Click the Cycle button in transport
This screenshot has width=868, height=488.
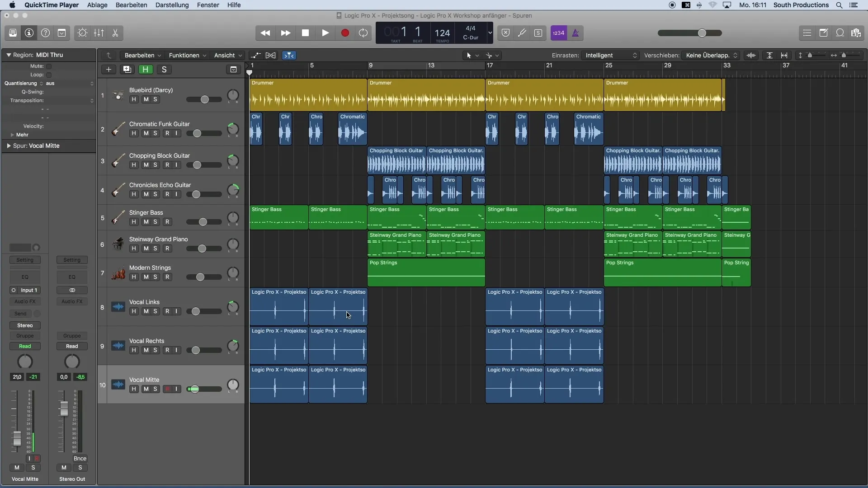click(363, 33)
